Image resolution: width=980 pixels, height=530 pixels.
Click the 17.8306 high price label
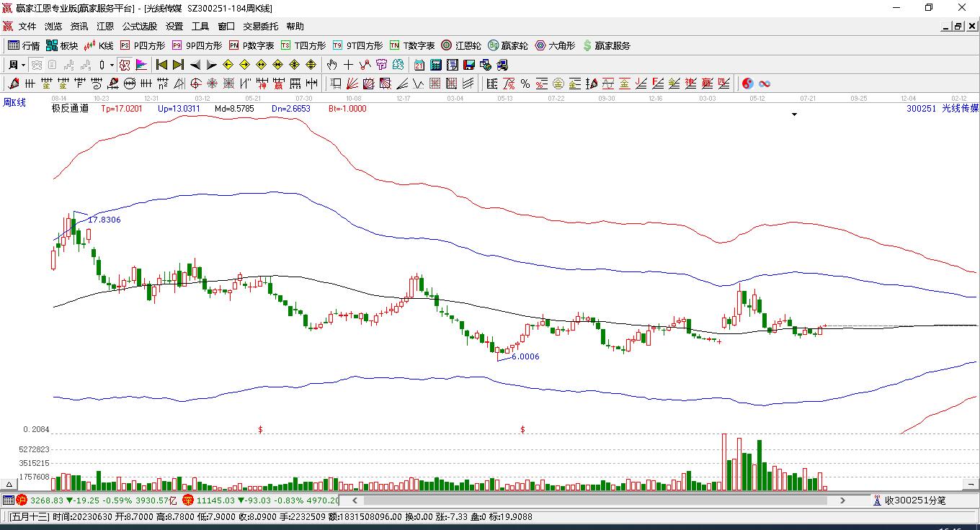tap(104, 220)
